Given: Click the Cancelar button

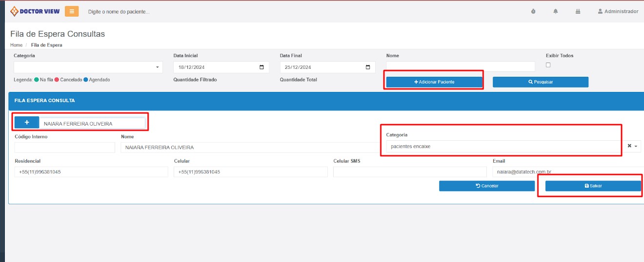Looking at the screenshot, I should point(486,186).
